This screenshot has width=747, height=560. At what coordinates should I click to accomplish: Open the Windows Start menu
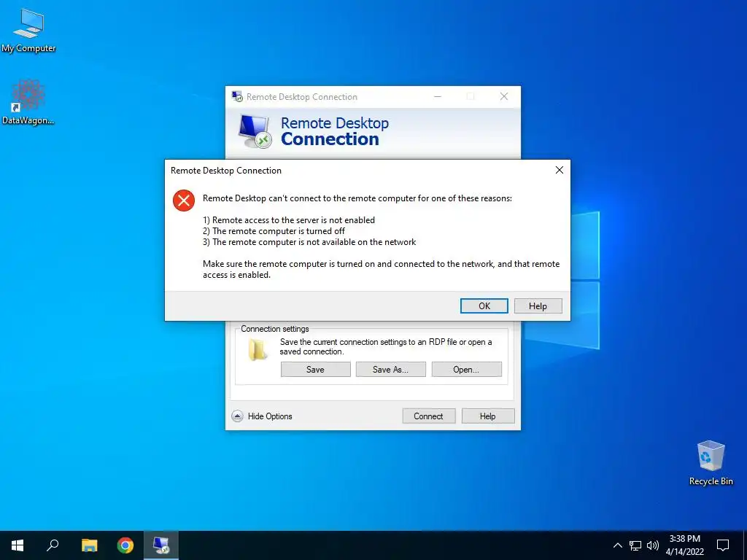tap(18, 545)
